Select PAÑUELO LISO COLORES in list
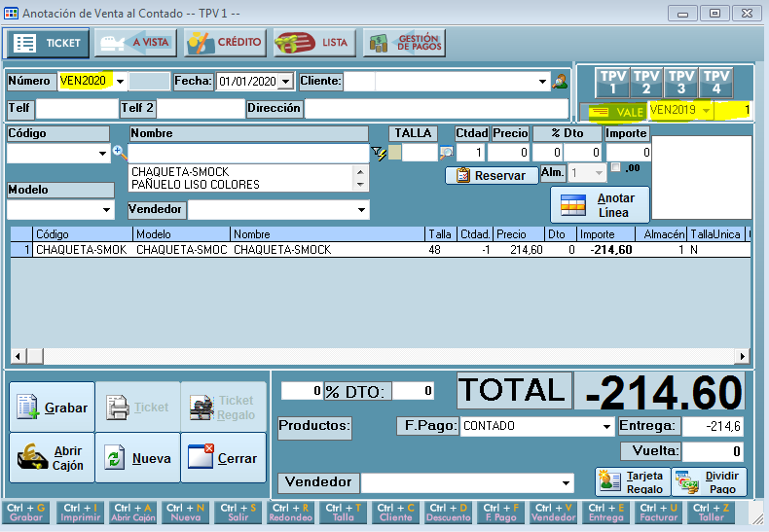The height and width of the screenshot is (532, 769). click(196, 185)
